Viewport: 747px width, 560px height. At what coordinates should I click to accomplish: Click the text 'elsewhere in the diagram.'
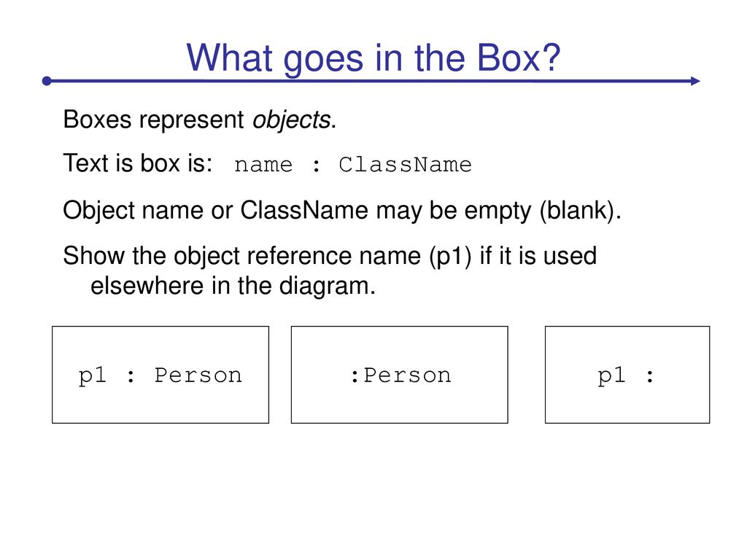(233, 286)
